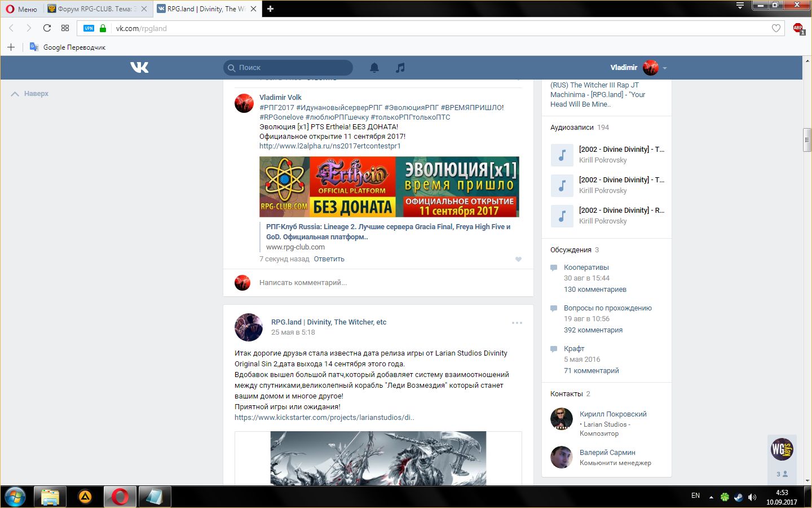Click the Наверх back-to-top link
Image resolution: width=812 pixels, height=508 pixels.
30,94
